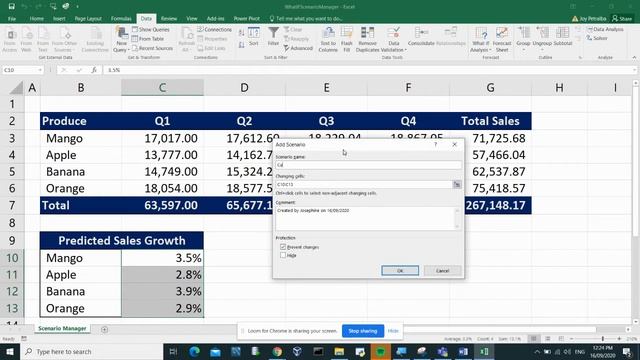Click the Scenario name input field
The image size is (640, 360).
coord(369,165)
